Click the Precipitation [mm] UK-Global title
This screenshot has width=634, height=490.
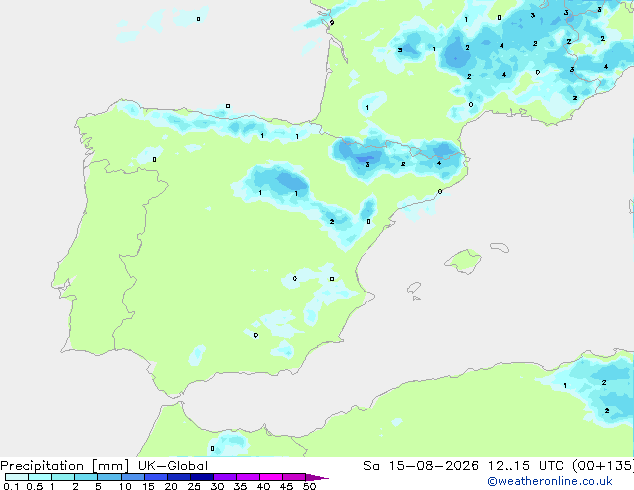104,466
